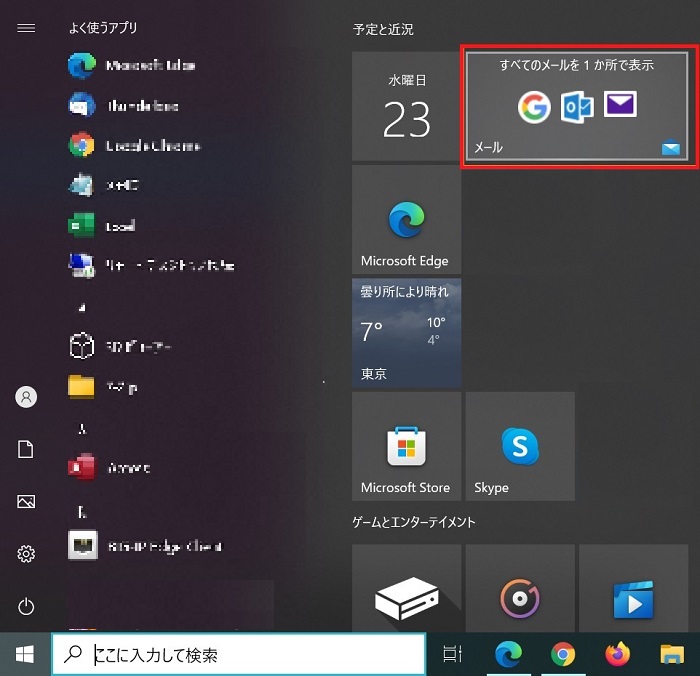Open the Mail tile
Viewport: 700px width, 676px height.
[x=575, y=108]
